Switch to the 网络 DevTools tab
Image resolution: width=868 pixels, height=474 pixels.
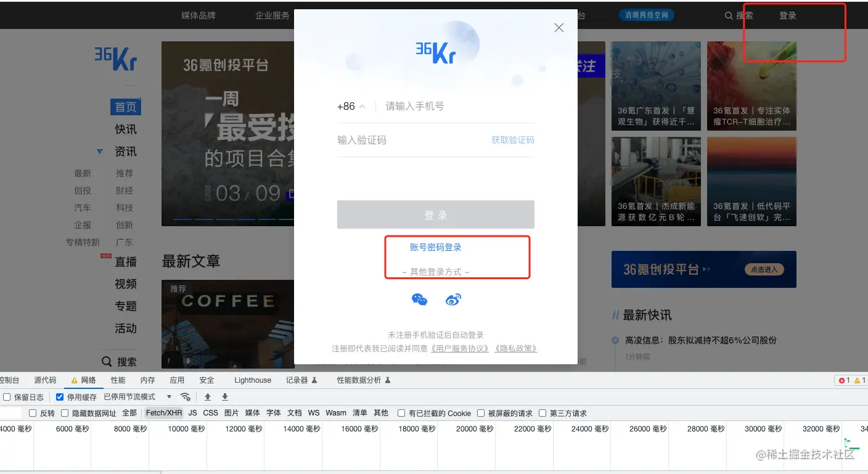[x=83, y=380]
